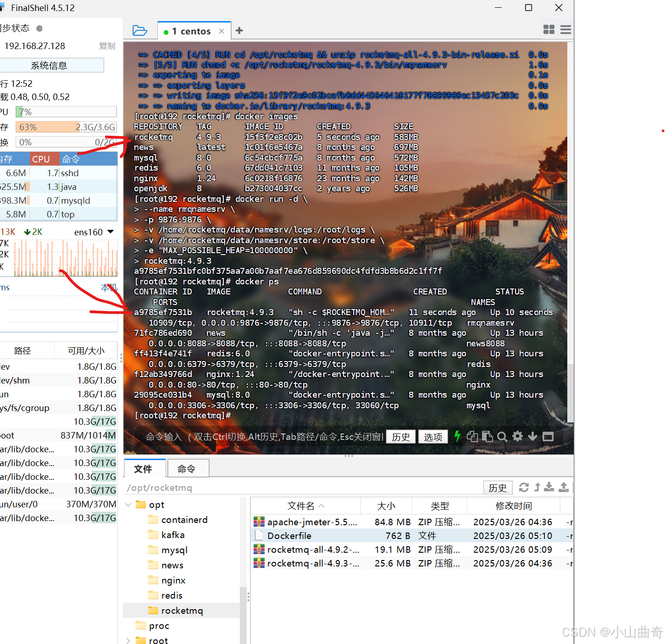Select the apache-jmeter-5.5 zip file
The height and width of the screenshot is (644, 665).
(412, 522)
